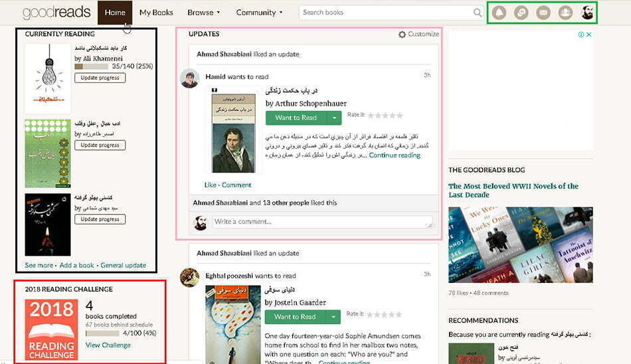Screen dimensions: 631x364
Task: Click Want to Read for Jostein Gaarder book
Action: coord(295,317)
